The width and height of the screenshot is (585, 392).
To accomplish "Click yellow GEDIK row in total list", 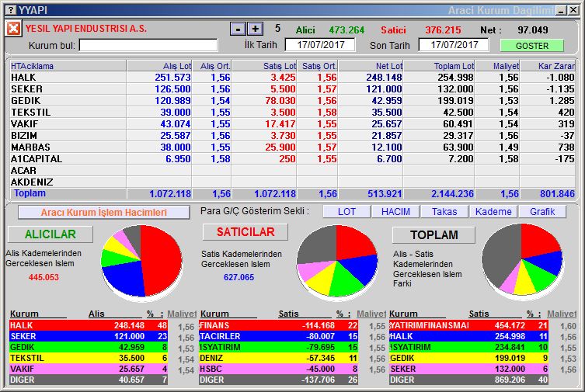I will point(468,358).
